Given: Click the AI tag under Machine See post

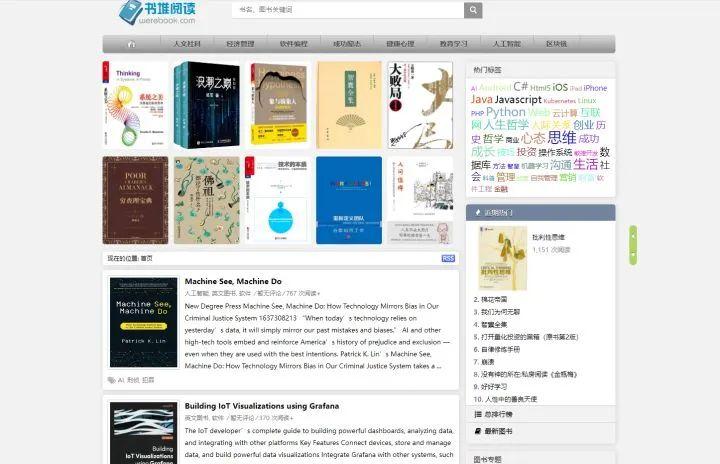Looking at the screenshot, I should click(121, 380).
